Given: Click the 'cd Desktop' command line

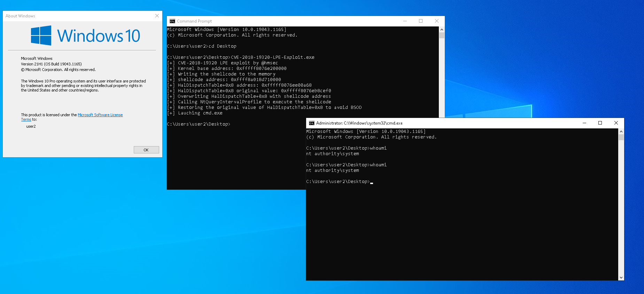Looking at the screenshot, I should tap(202, 46).
